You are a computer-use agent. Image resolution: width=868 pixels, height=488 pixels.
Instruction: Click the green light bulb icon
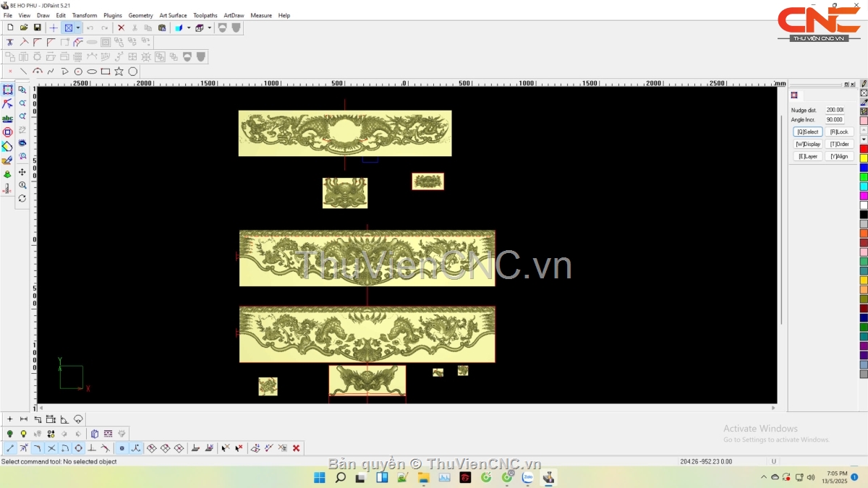tap(10, 434)
